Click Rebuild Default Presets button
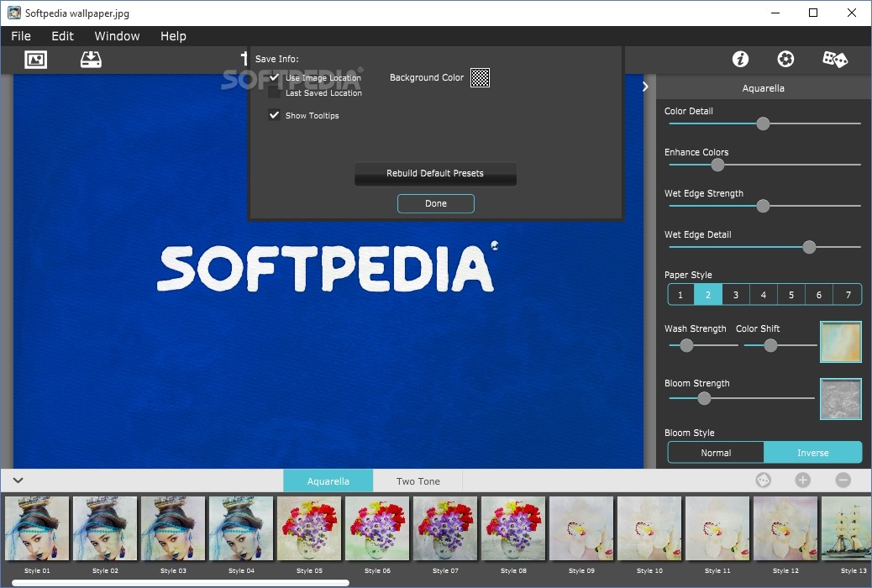The height and width of the screenshot is (588, 872). tap(435, 174)
